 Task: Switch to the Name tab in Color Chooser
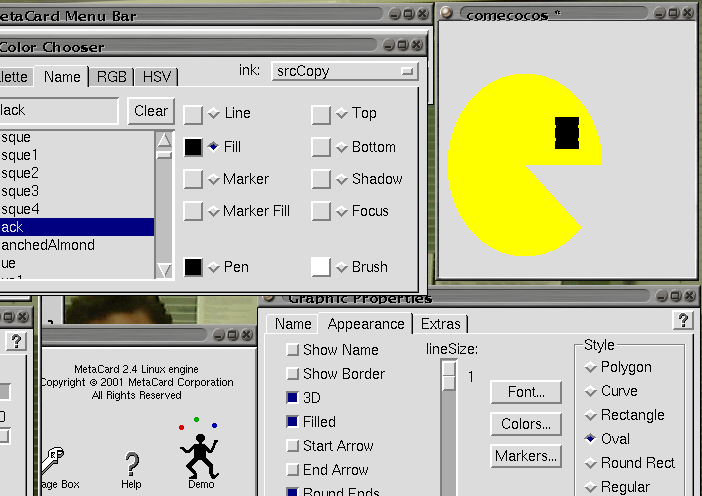(x=62, y=77)
